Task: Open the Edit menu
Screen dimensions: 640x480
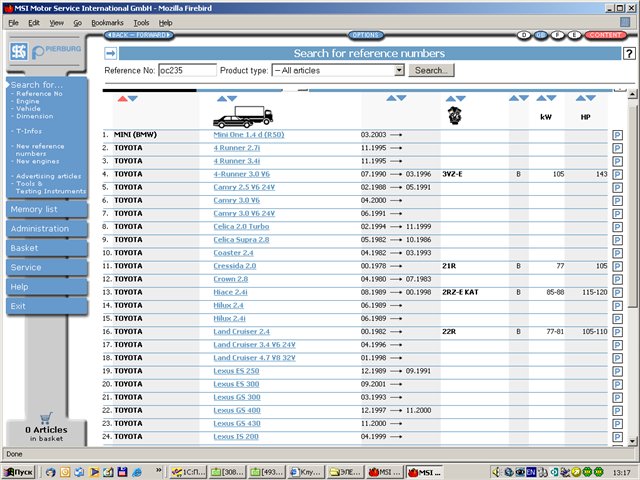Action: pyautogui.click(x=34, y=23)
